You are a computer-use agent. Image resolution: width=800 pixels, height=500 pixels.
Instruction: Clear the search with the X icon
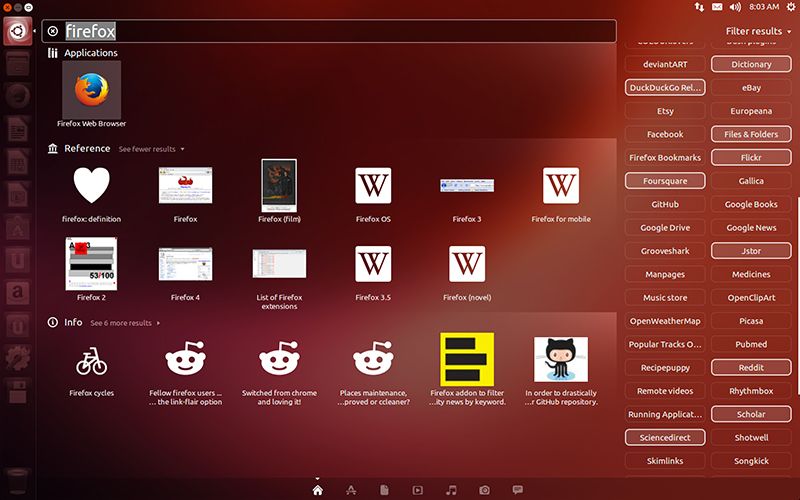[x=53, y=31]
